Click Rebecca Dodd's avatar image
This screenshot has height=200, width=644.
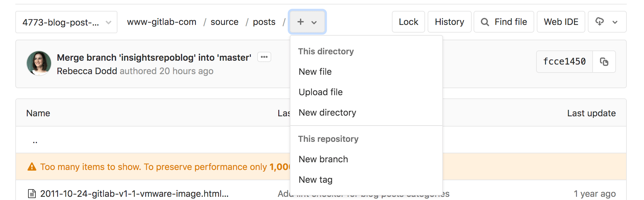(39, 63)
